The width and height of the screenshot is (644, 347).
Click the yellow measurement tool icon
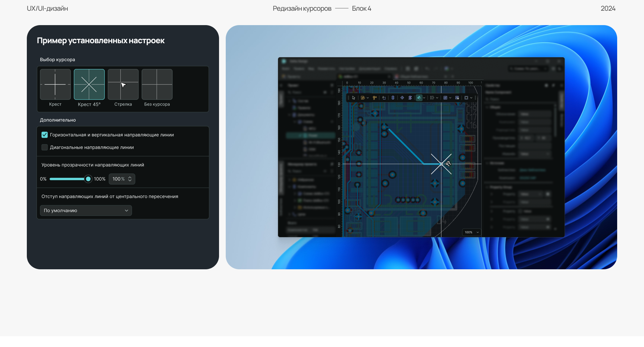[375, 98]
